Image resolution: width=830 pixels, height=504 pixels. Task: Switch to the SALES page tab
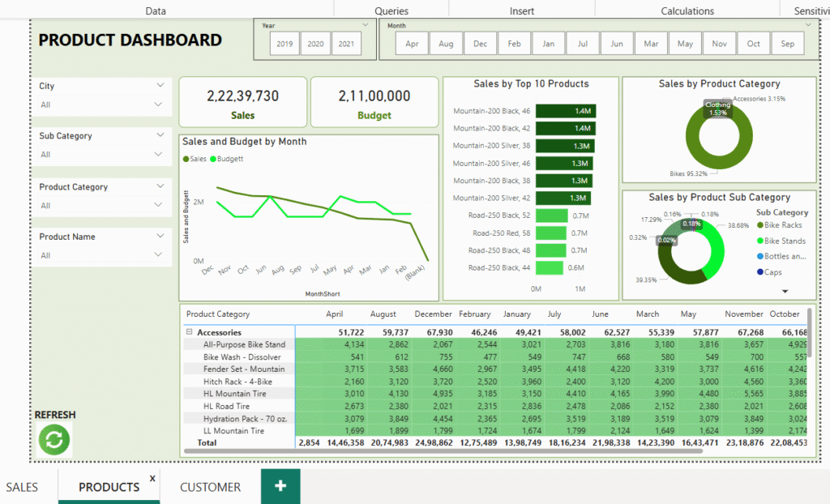point(22,487)
